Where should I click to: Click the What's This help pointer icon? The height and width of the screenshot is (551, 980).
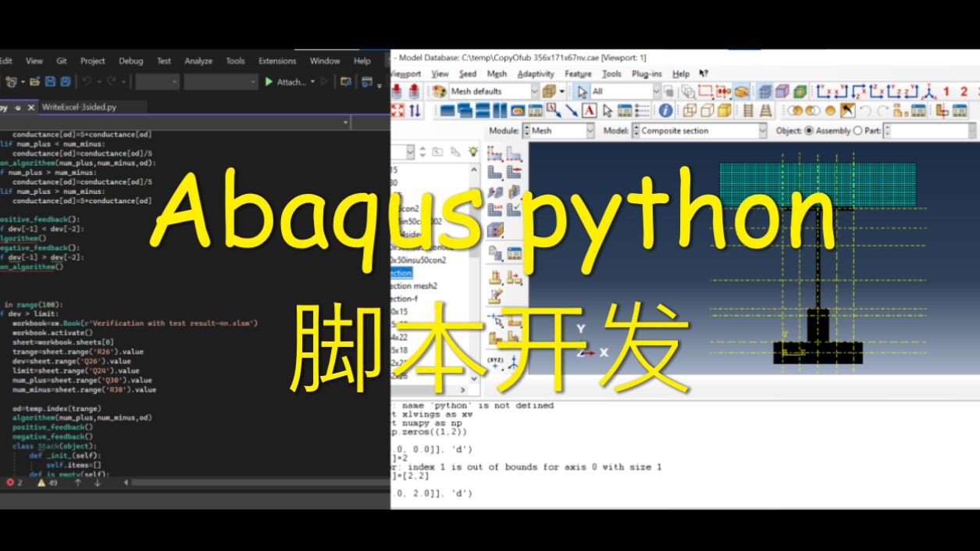click(x=704, y=73)
